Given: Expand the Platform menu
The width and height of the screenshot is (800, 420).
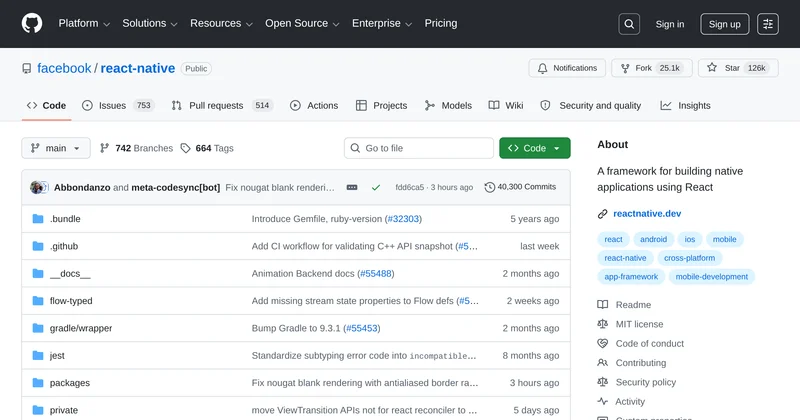Looking at the screenshot, I should (84, 24).
